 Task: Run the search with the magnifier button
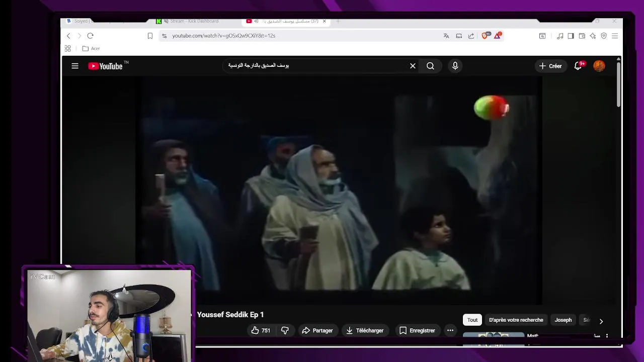coord(430,66)
